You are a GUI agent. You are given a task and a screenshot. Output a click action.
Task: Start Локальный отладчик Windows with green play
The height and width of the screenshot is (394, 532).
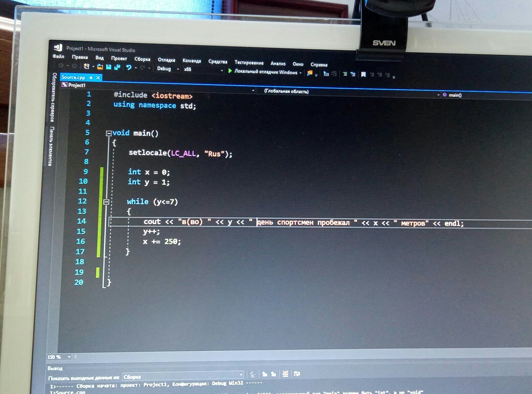(230, 71)
